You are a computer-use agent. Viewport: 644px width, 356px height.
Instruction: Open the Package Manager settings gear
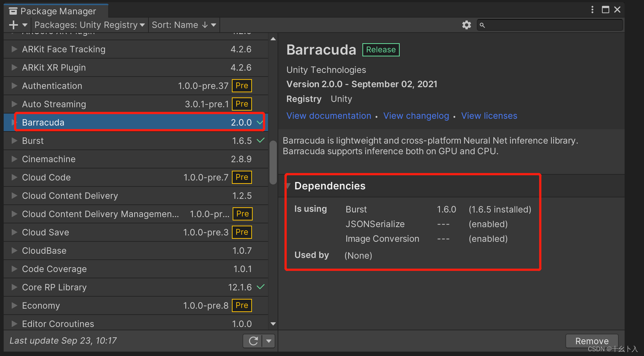click(x=467, y=25)
